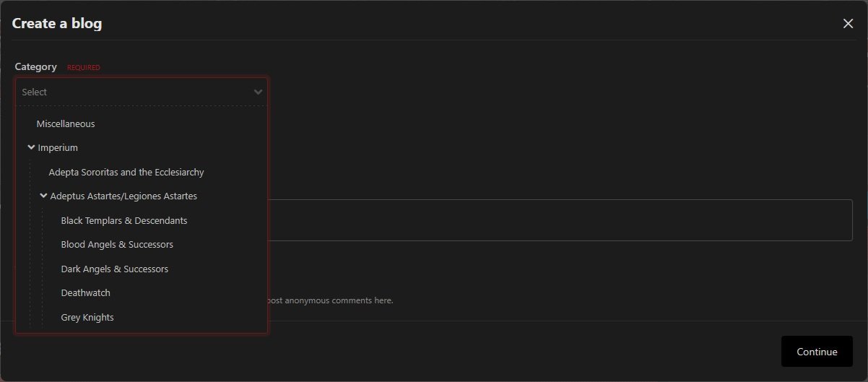Image resolution: width=868 pixels, height=382 pixels.
Task: Click the anonymous comments description text
Action: (x=331, y=300)
